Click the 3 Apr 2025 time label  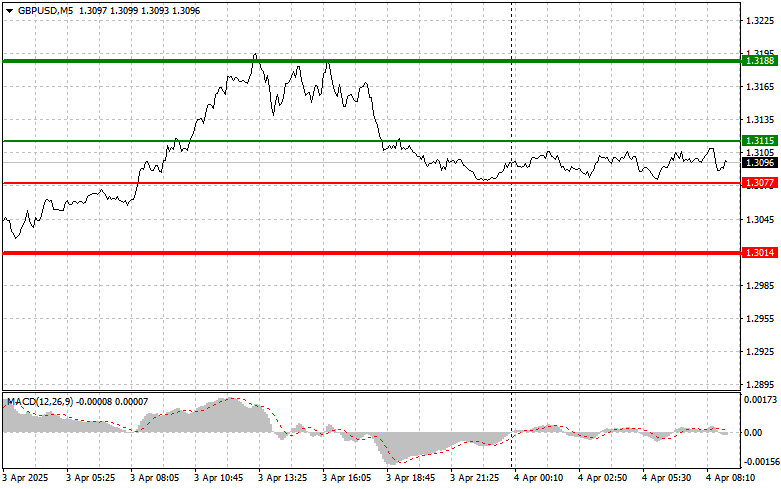click(x=25, y=478)
